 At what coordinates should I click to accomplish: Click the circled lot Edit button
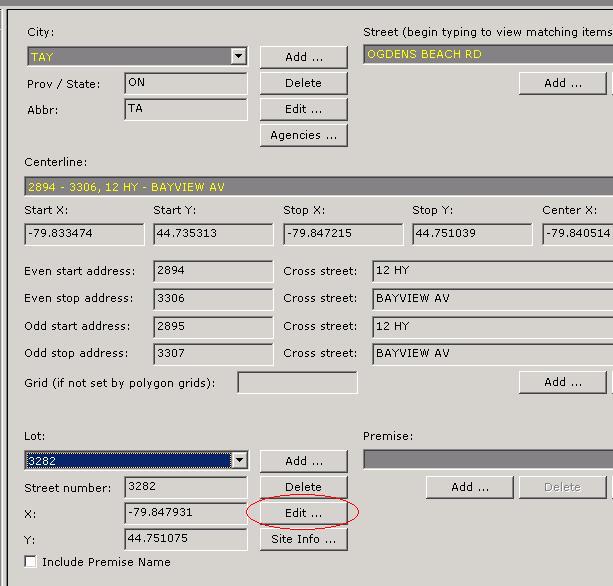(x=303, y=513)
